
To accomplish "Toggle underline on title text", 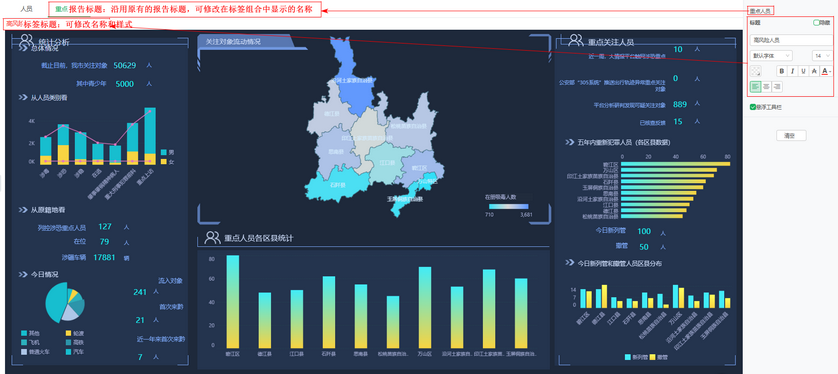I will point(803,71).
